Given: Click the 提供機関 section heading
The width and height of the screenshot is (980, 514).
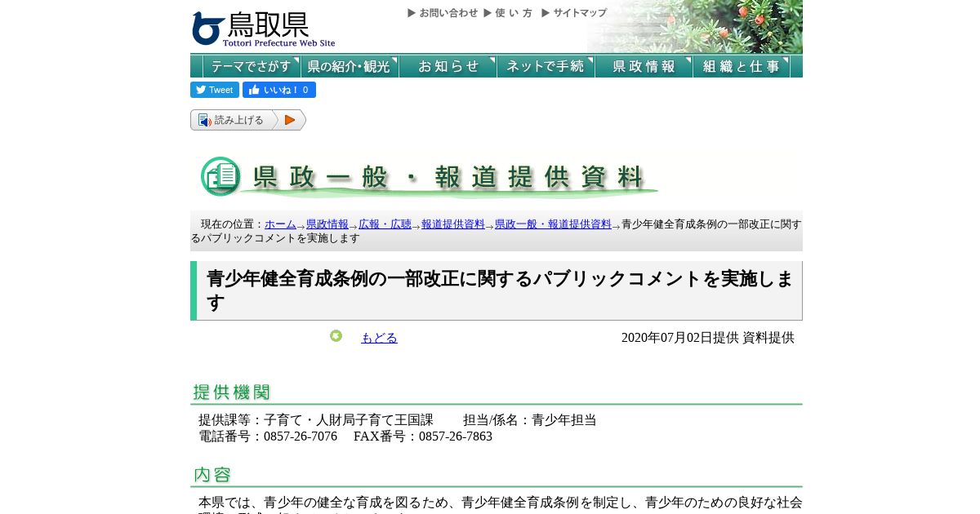Looking at the screenshot, I should 232,392.
